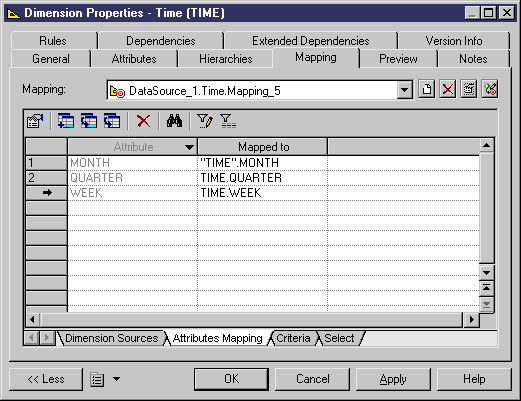Viewport: 521px width, 401px height.
Task: Click the Apply button
Action: tap(393, 379)
